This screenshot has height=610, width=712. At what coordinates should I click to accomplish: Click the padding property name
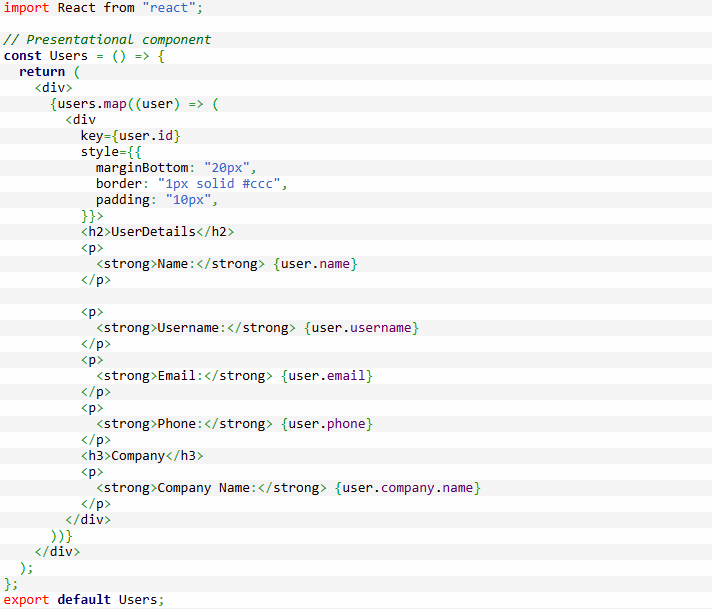click(123, 200)
